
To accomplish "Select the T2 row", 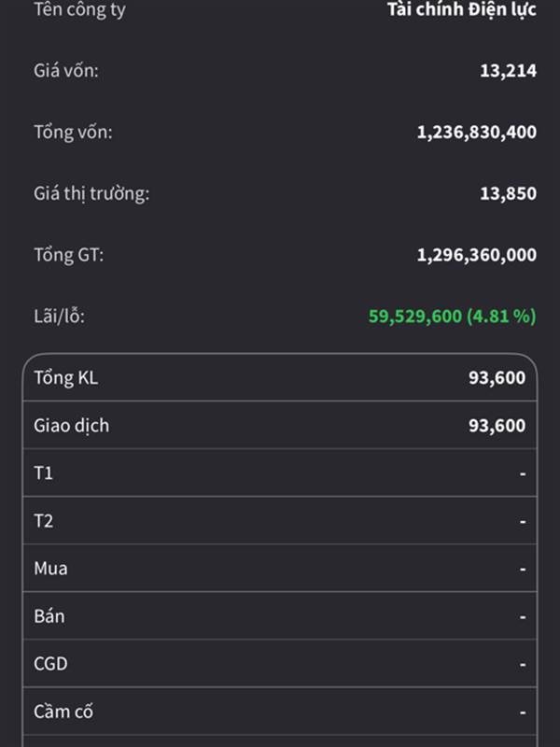I will click(x=280, y=521).
